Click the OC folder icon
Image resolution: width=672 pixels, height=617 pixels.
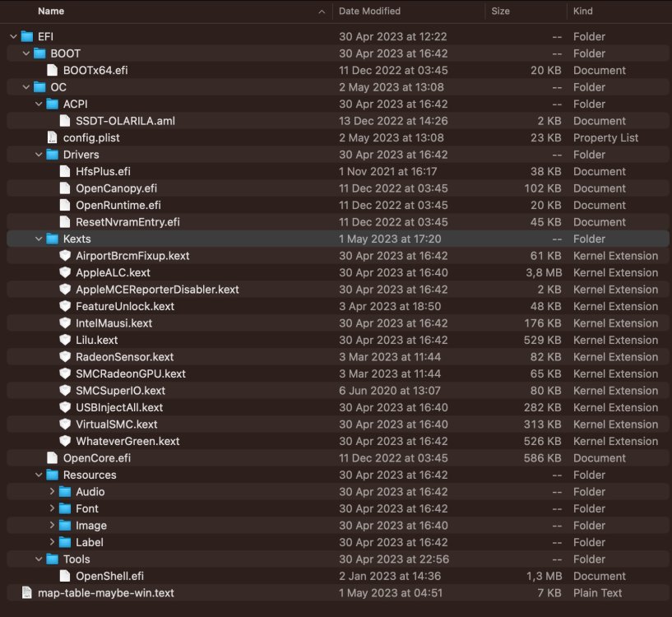(39, 87)
